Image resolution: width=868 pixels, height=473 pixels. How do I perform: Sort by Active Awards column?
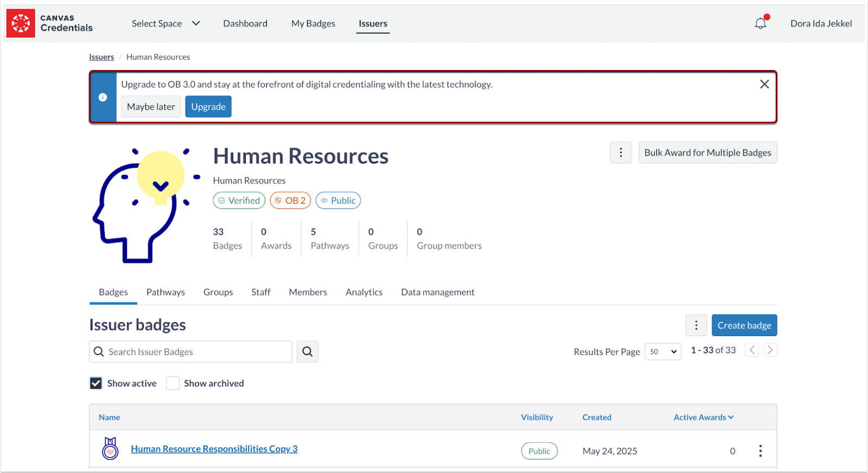[x=704, y=417]
